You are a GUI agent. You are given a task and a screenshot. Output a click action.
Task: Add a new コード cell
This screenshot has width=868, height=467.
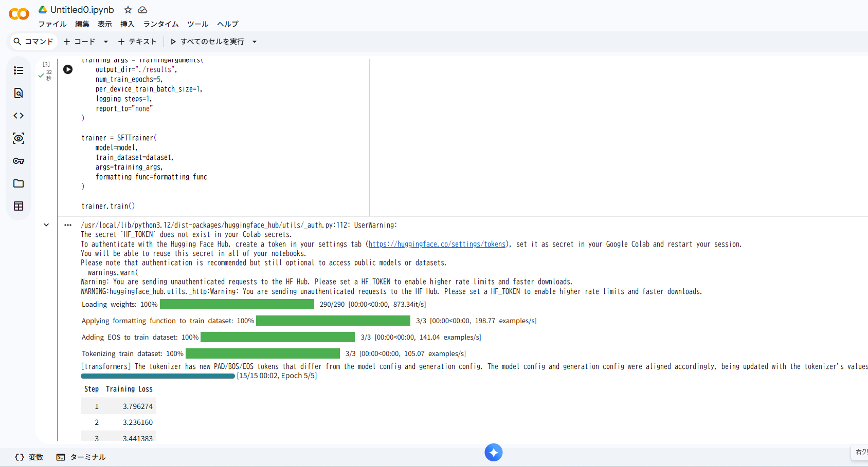click(x=80, y=42)
